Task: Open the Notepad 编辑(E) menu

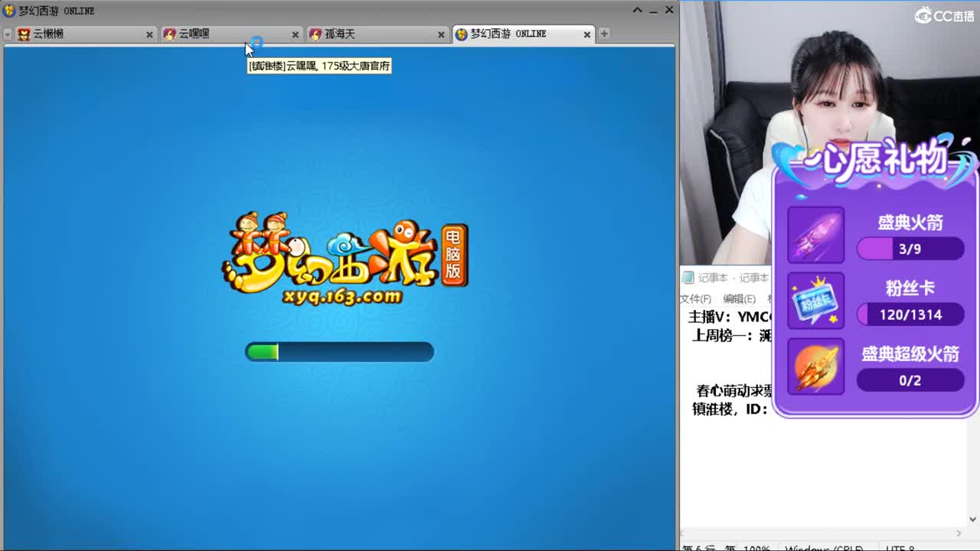Action: [x=740, y=298]
